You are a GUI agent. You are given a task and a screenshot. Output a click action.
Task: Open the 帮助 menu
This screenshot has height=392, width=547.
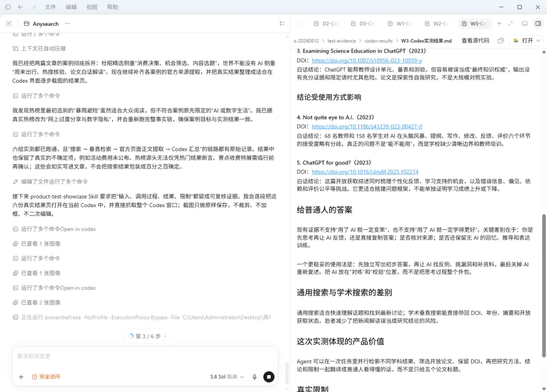pyautogui.click(x=112, y=7)
